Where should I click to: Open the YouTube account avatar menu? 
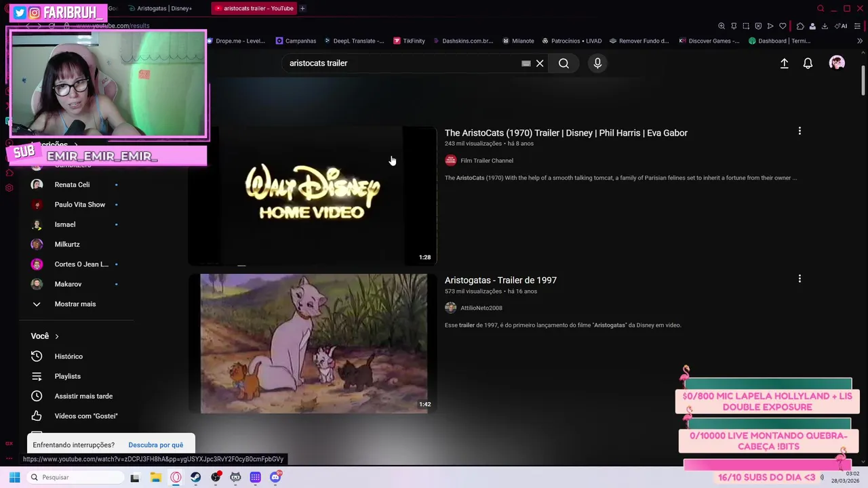tap(837, 63)
